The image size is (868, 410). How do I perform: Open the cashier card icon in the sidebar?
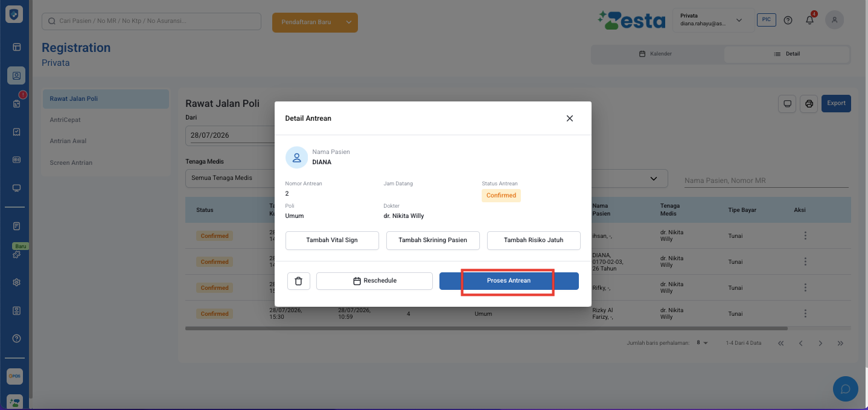pos(16,160)
